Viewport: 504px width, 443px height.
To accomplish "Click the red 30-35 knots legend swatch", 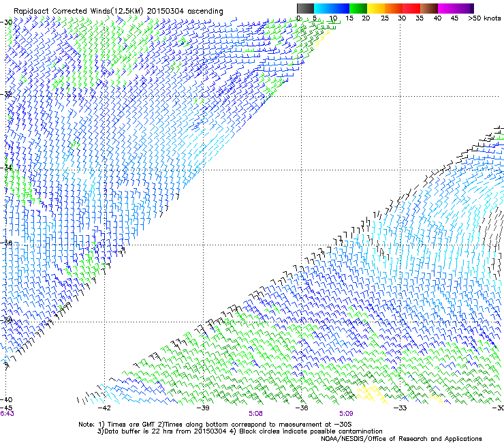I will pos(411,8).
